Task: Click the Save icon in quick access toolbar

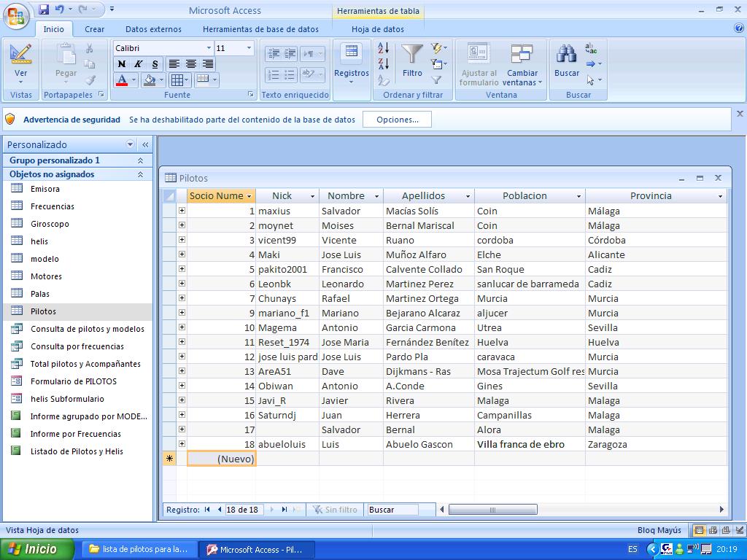Action: [44, 9]
